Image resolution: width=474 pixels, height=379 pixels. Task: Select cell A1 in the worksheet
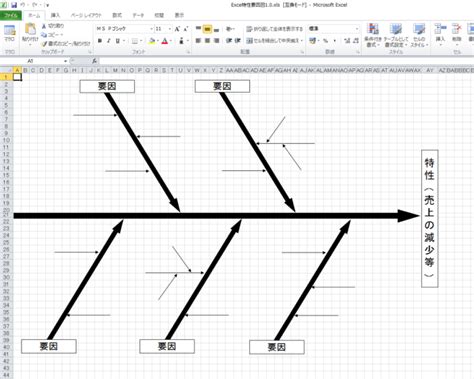pyautogui.click(x=17, y=77)
